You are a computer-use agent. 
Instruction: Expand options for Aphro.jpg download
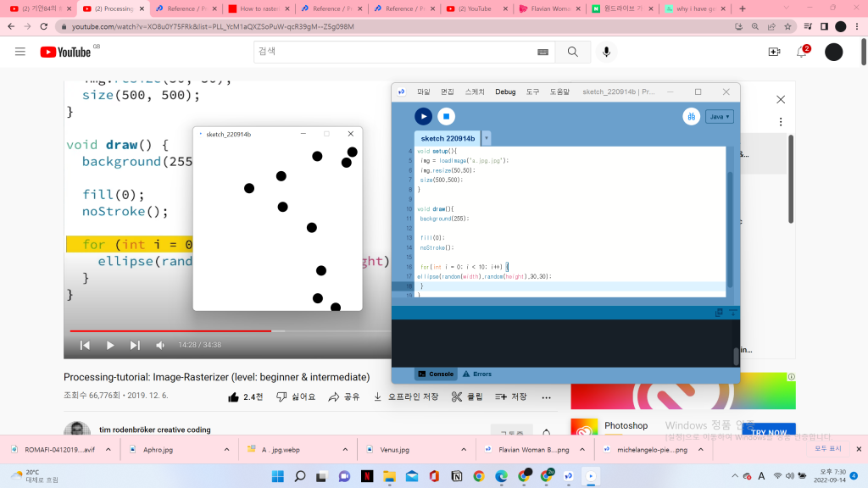pos(226,450)
